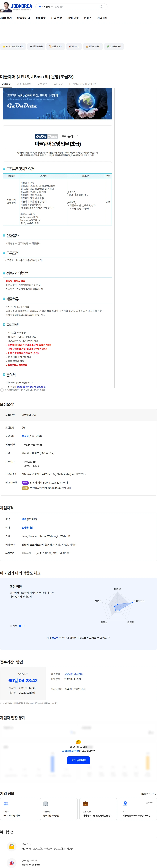Screen dimensions: 157x868
Task: Click the 5호선 subway line badge
Action: click(x=25, y=483)
